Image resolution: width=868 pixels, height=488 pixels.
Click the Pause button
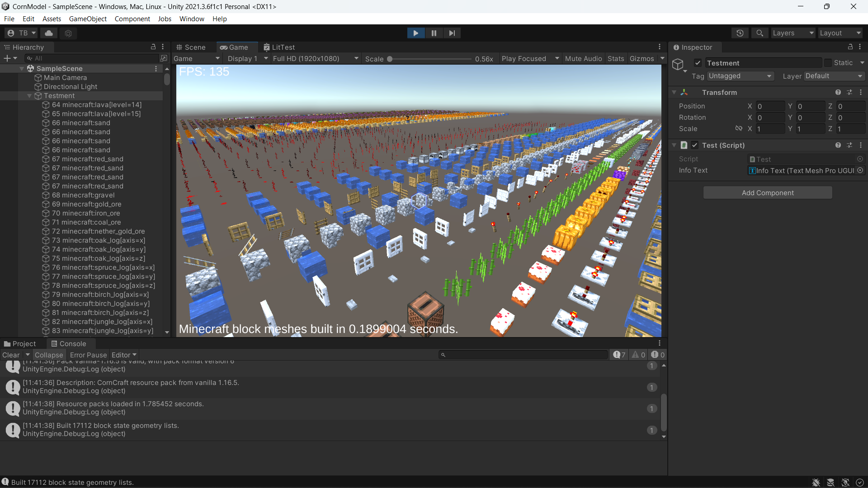pos(434,33)
